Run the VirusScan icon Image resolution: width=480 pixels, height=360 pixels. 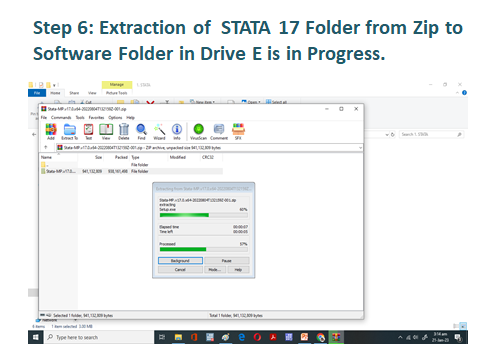pos(198,131)
